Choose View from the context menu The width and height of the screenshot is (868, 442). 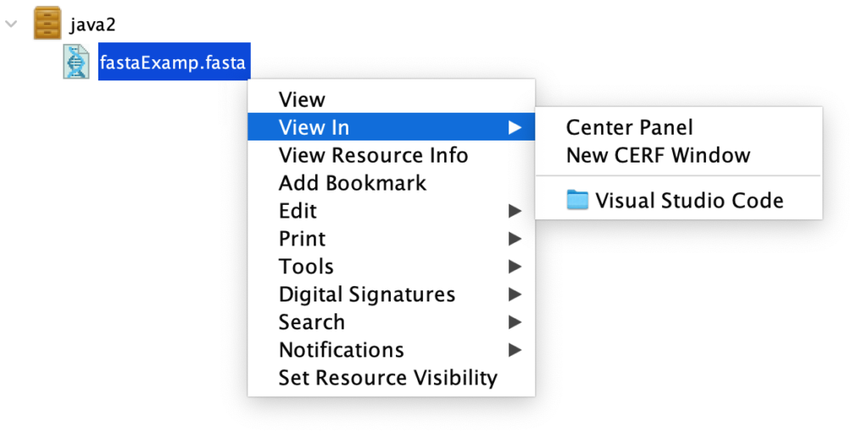302,100
